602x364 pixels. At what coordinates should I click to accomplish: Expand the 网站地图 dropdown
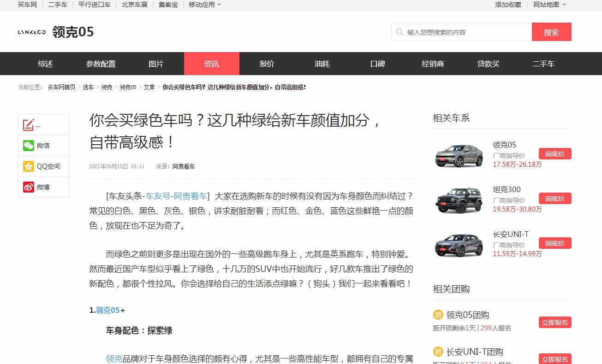pos(550,5)
